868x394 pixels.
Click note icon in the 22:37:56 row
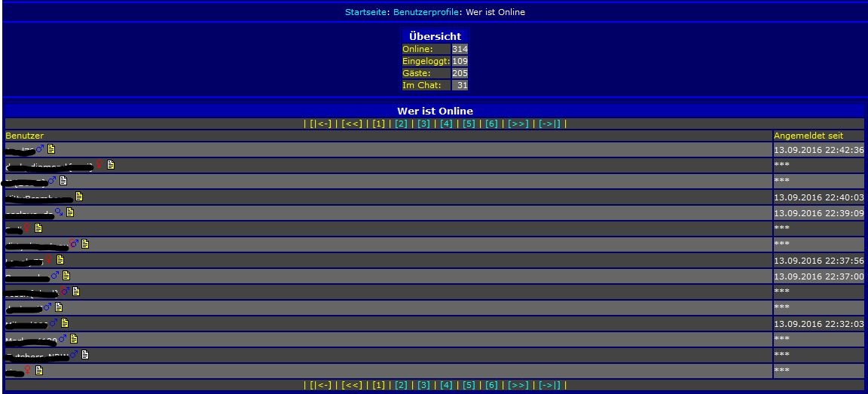point(60,260)
